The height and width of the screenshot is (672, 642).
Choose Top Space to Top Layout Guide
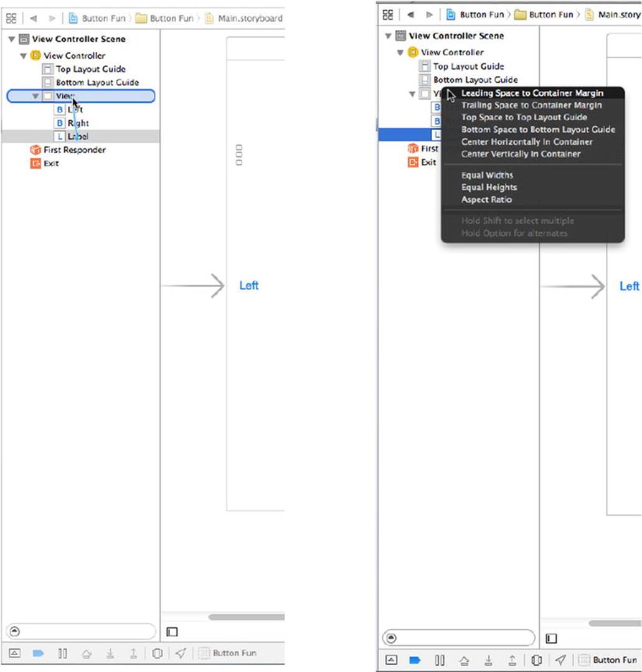(532, 117)
